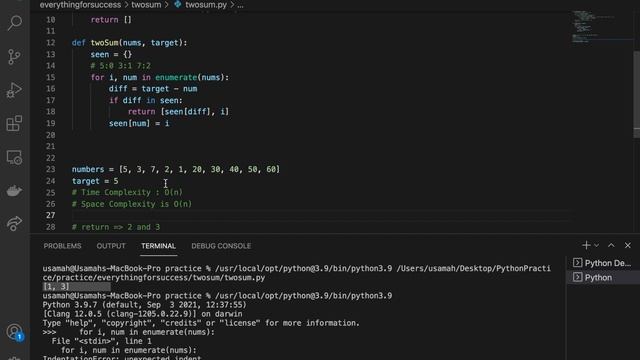Click 'diff = target - num' line
Screen dimensions: 640x360
pos(153,89)
